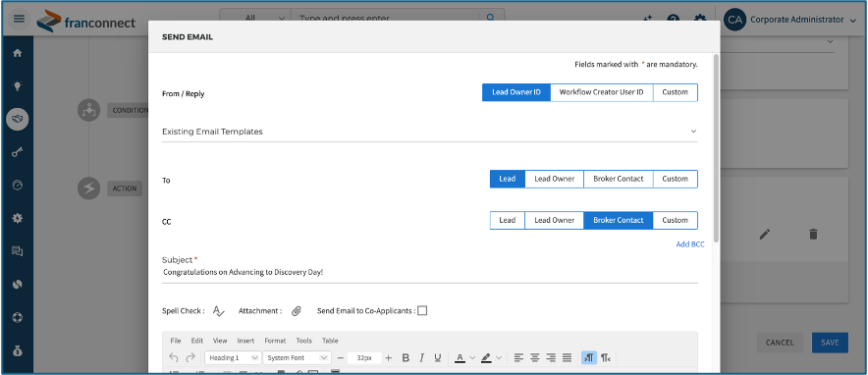
Task: Click the Add BCC link
Action: pos(690,243)
